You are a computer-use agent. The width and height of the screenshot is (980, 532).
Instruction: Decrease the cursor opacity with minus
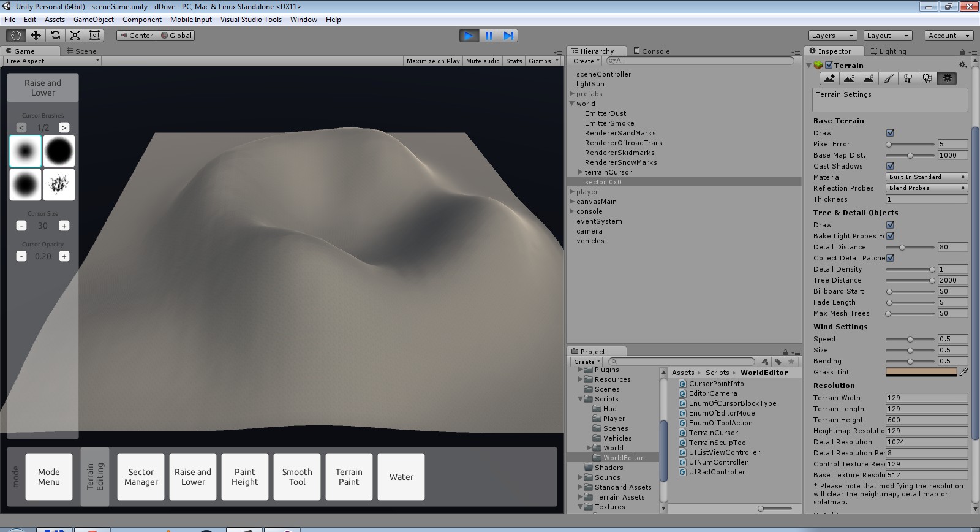(21, 256)
